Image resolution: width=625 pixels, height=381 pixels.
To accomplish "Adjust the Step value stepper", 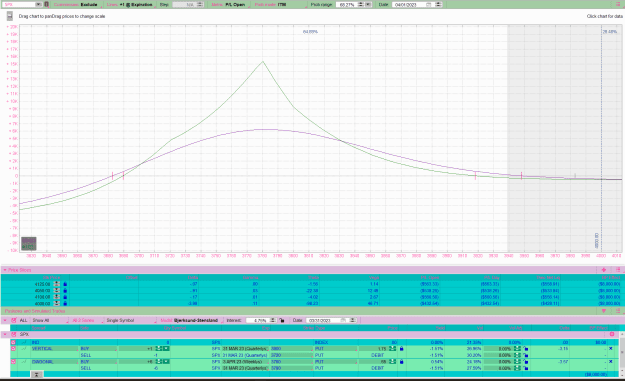I will pyautogui.click(x=200, y=4).
